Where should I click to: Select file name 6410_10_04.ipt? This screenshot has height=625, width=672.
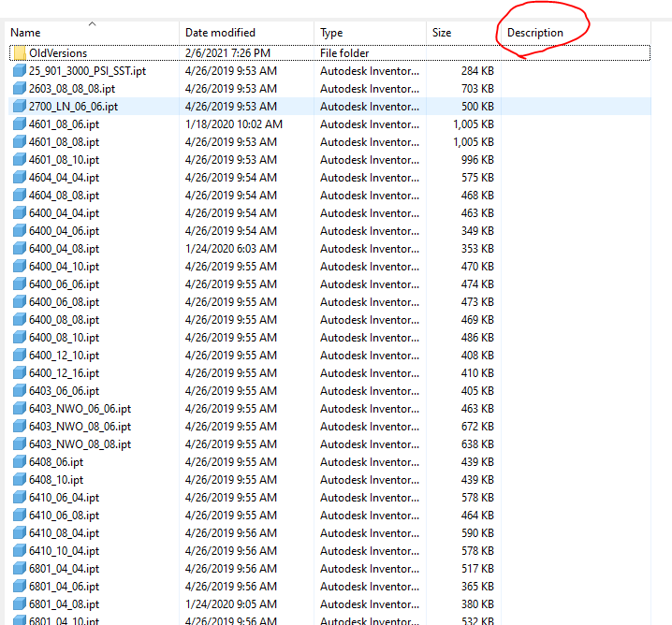(x=64, y=551)
